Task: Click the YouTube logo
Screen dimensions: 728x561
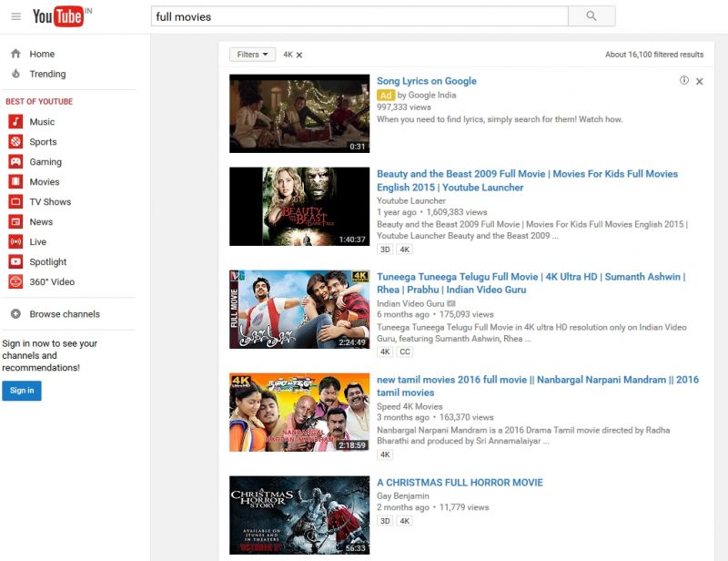Action: click(x=58, y=16)
